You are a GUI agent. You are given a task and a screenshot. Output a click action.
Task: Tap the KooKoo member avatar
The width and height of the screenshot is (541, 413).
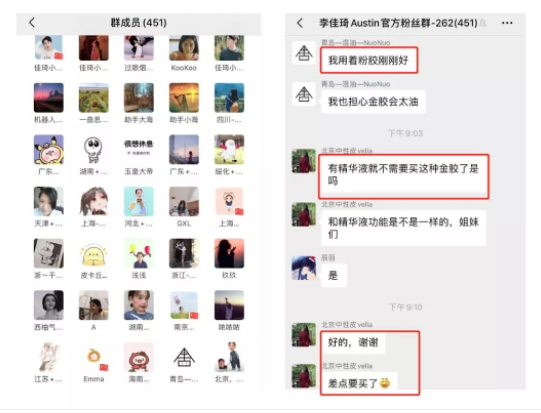click(184, 48)
